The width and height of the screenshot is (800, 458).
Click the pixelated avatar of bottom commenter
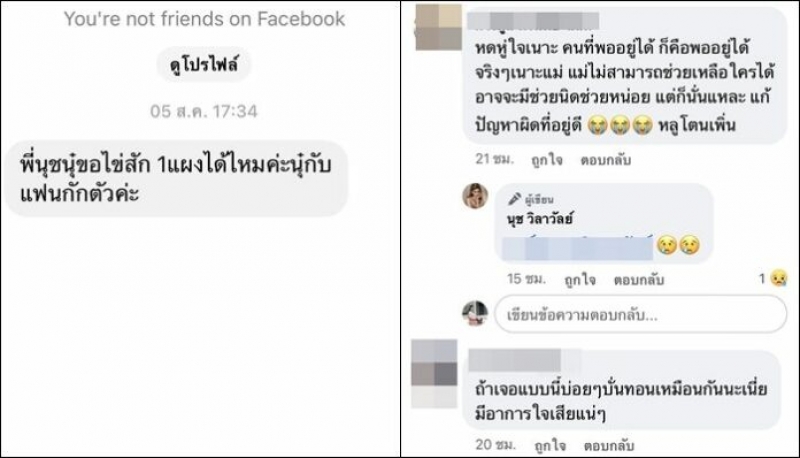click(434, 374)
